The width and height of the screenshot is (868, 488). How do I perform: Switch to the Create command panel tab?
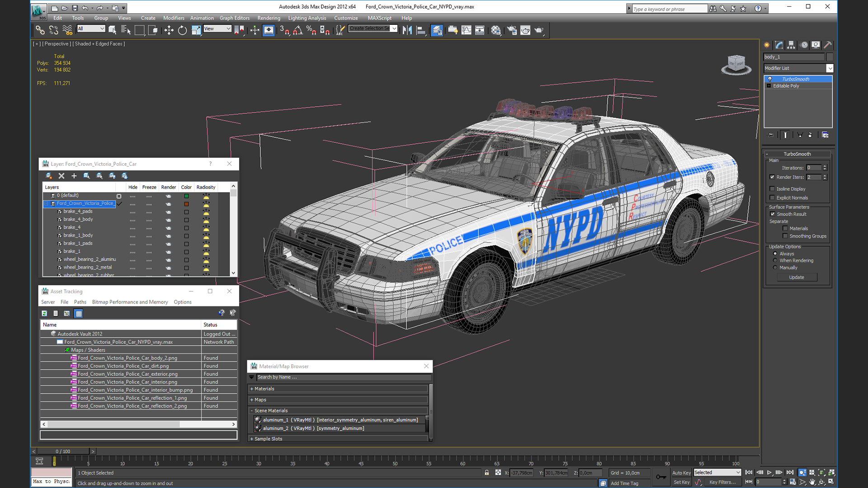click(767, 45)
